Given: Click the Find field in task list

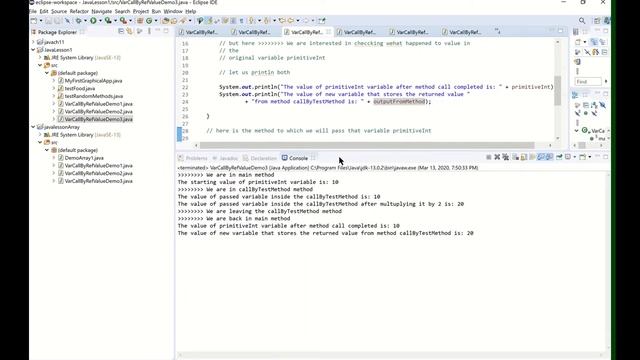Looking at the screenshot, I should pyautogui.click(x=588, y=82).
